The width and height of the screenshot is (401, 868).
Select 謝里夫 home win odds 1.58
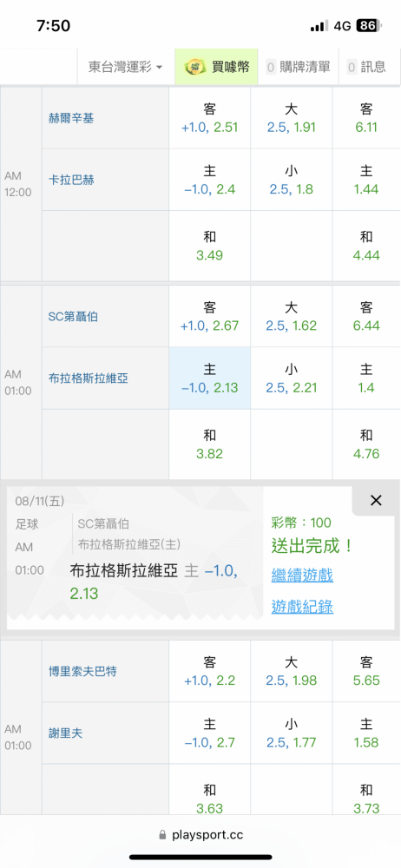(366, 733)
